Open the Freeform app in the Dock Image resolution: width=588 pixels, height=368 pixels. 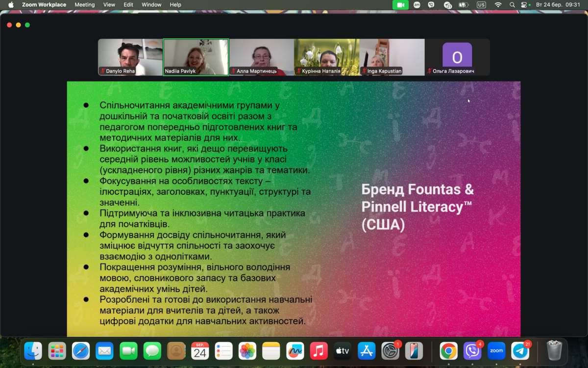click(x=295, y=351)
